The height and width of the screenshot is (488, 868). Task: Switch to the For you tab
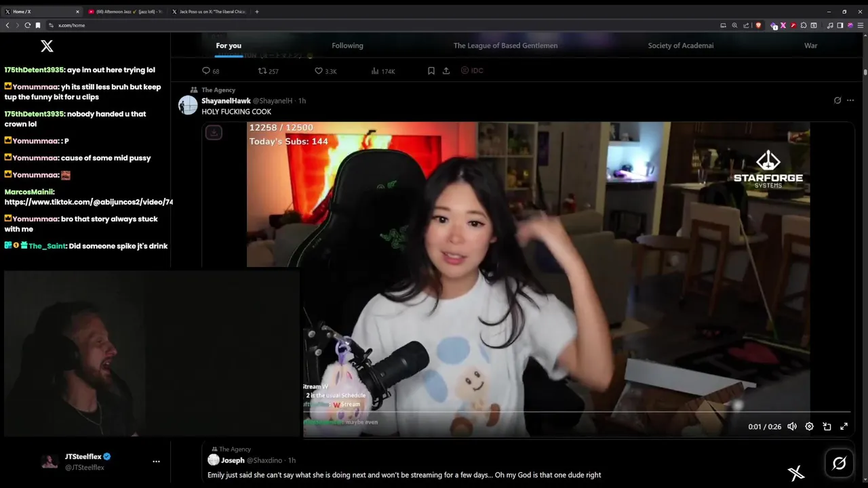click(229, 45)
